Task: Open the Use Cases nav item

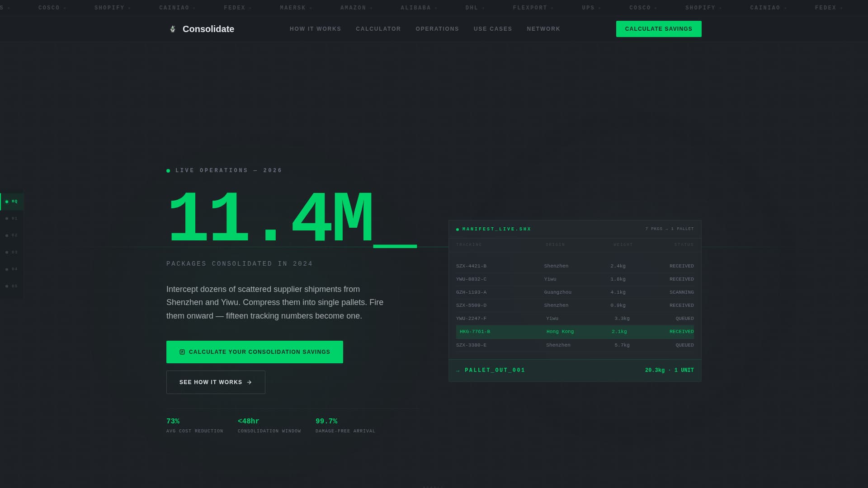Action: tap(493, 29)
